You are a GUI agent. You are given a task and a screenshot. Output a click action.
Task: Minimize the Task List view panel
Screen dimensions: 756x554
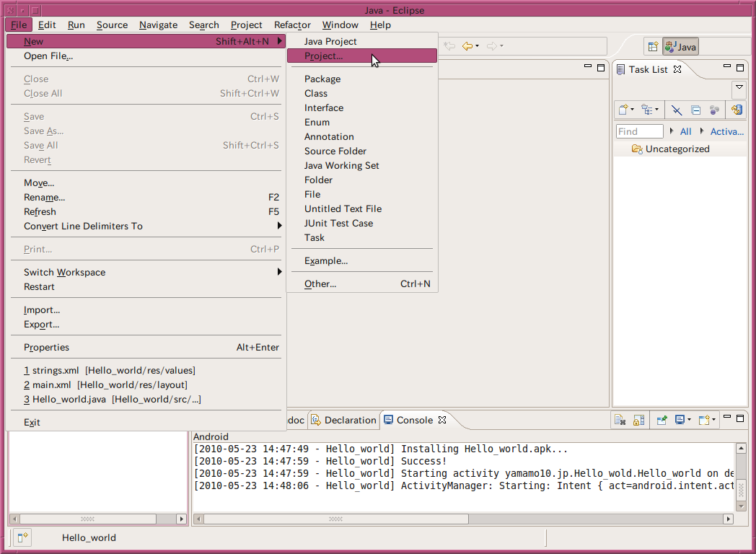click(727, 66)
